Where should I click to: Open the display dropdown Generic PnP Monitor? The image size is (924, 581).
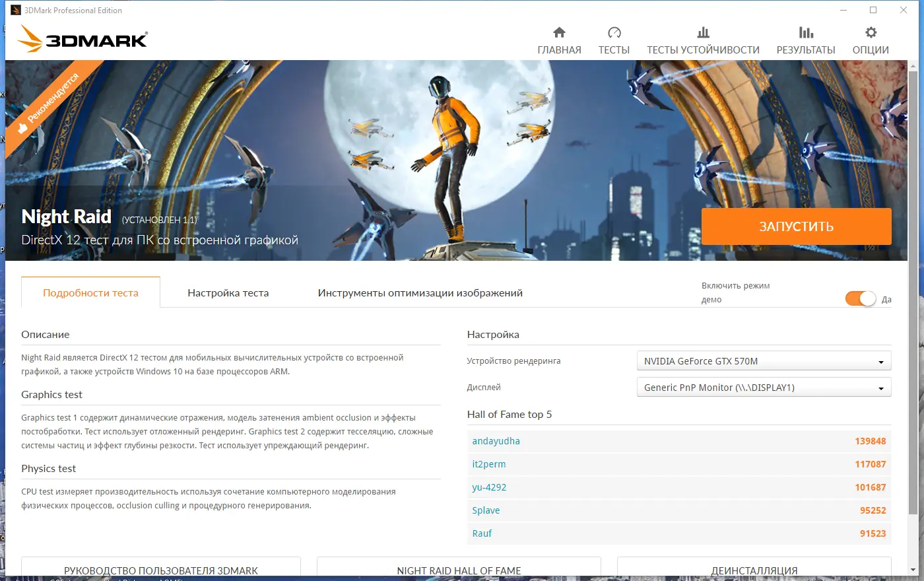pos(764,388)
